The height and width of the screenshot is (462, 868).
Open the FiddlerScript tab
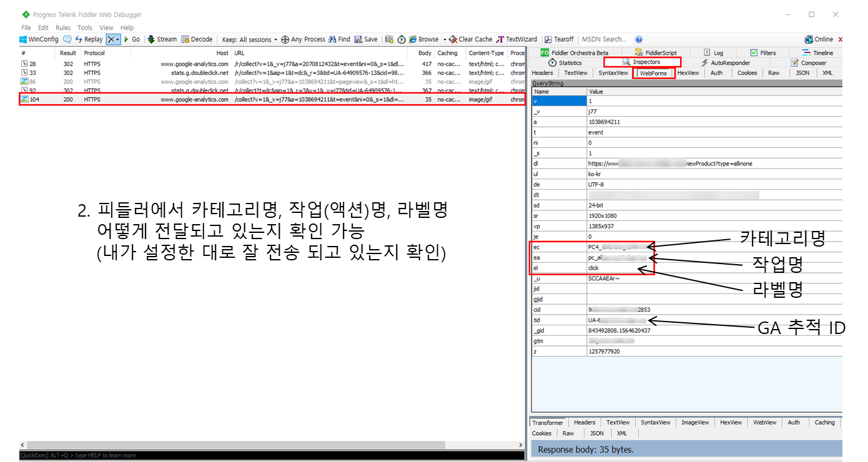coord(656,53)
